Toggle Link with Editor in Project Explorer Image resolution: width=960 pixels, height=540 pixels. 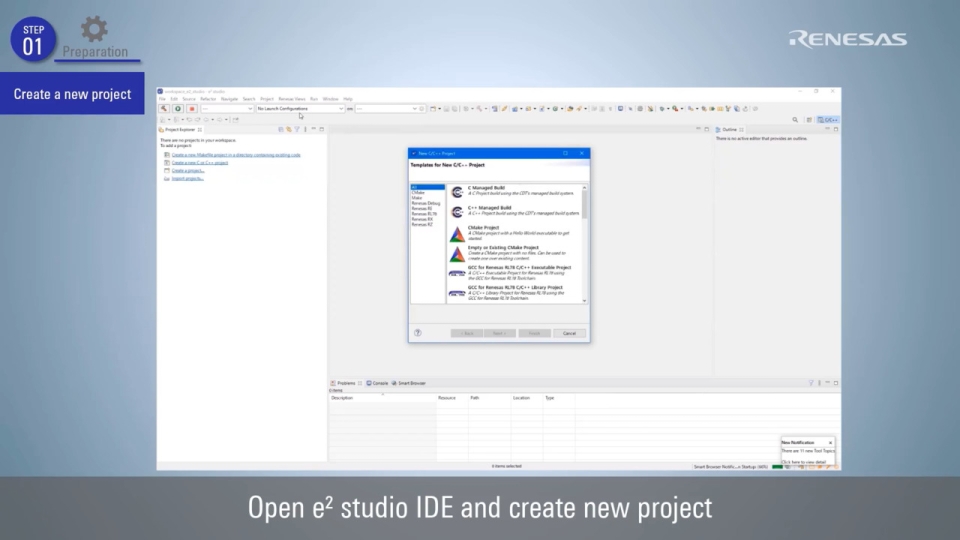tap(289, 130)
